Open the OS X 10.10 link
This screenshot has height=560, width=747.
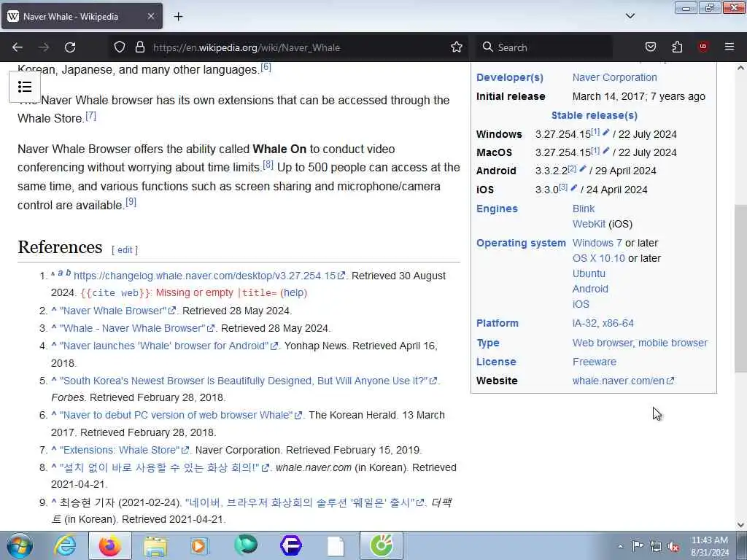pyautogui.click(x=599, y=258)
